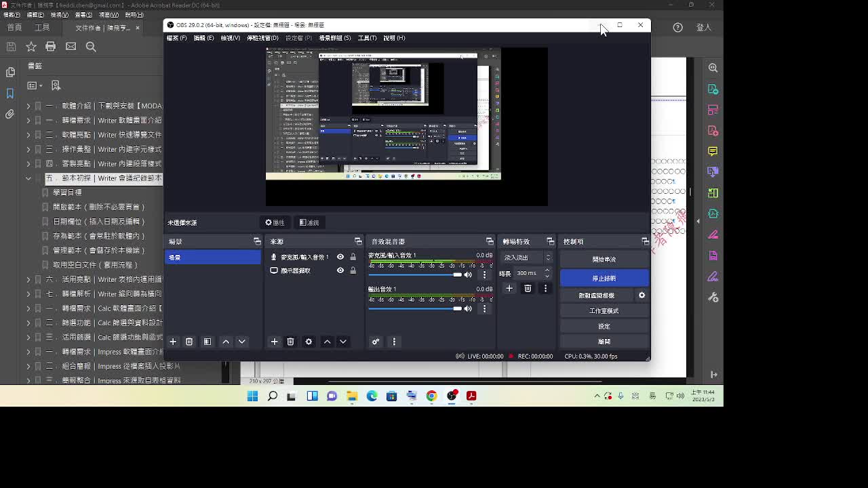
Task: Pop out the 場景 dock panel
Action: (x=257, y=241)
